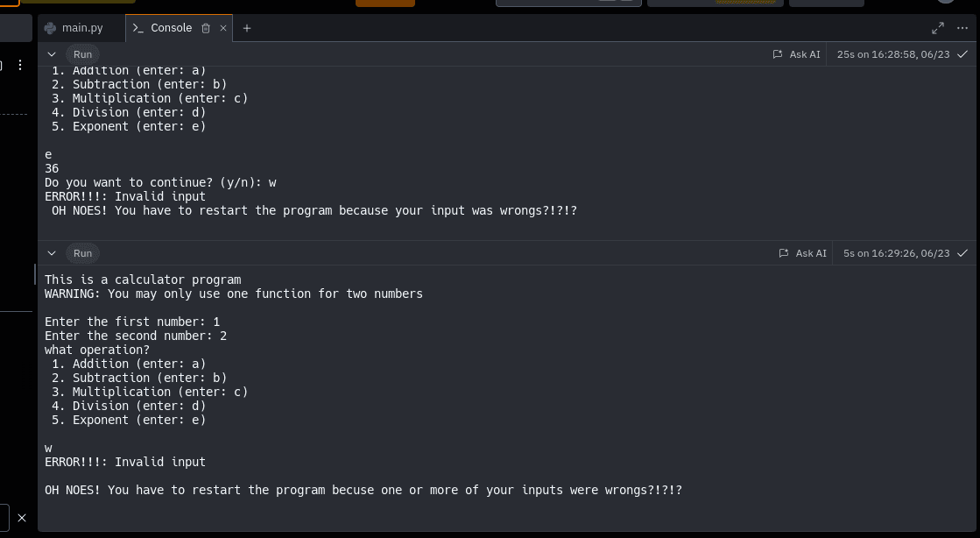Viewport: 980px width, 538px height.
Task: Click the checkmark beside the 16:28:58 run
Action: [x=962, y=54]
